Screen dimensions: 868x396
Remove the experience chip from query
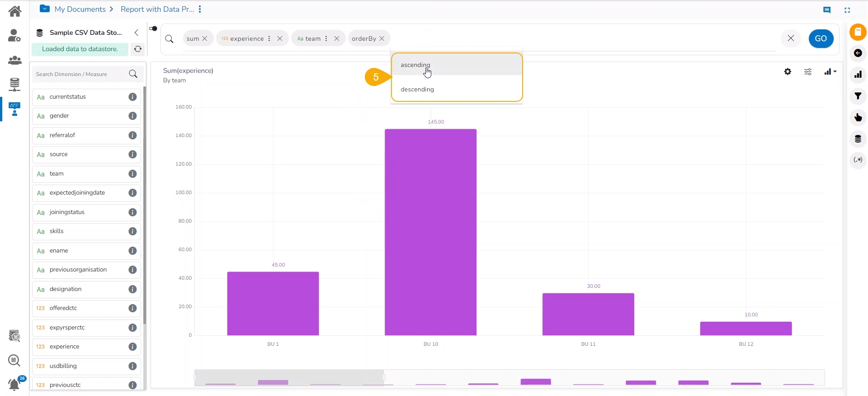[x=280, y=38]
